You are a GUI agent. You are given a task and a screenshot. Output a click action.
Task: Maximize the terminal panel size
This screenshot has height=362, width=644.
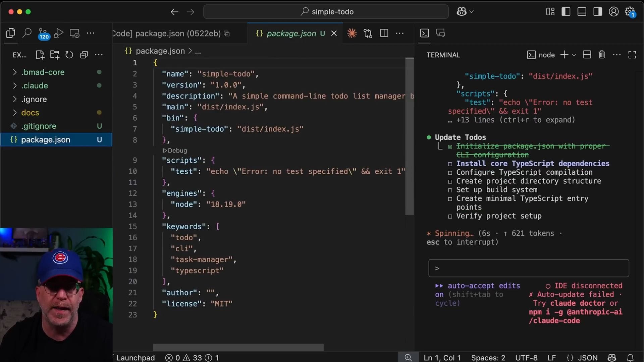[x=632, y=55]
